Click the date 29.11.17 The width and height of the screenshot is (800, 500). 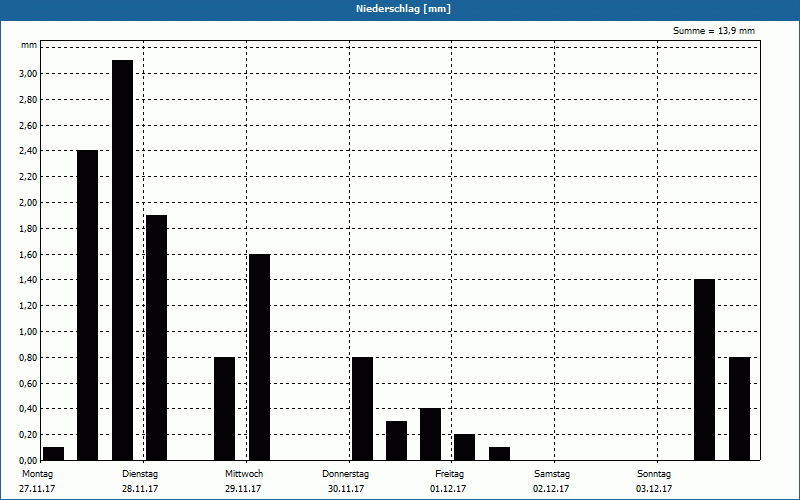pyautogui.click(x=243, y=489)
